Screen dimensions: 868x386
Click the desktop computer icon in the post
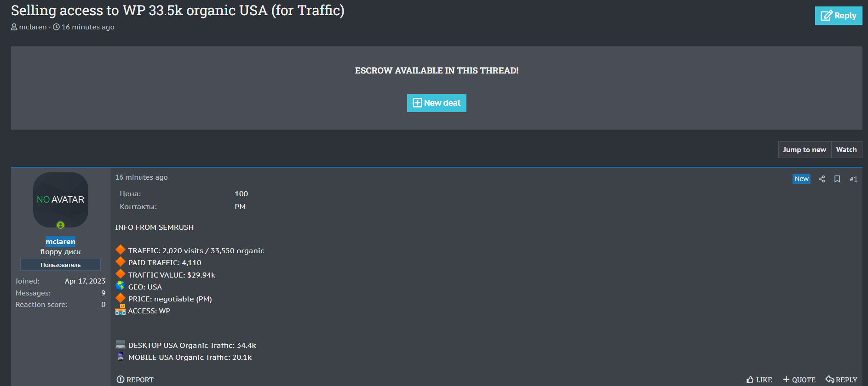coord(121,345)
